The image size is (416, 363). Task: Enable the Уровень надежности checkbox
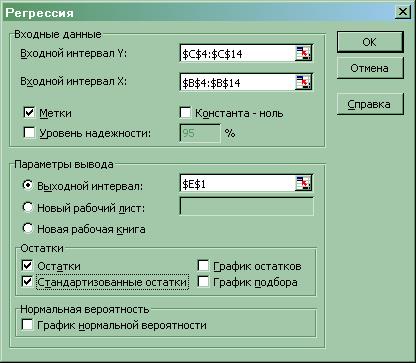point(29,133)
